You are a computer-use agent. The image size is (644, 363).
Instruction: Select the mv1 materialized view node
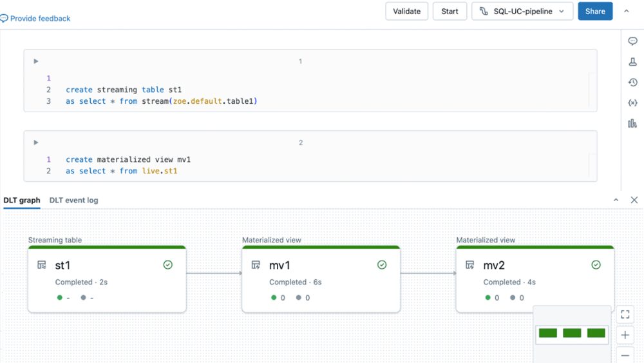click(321, 280)
